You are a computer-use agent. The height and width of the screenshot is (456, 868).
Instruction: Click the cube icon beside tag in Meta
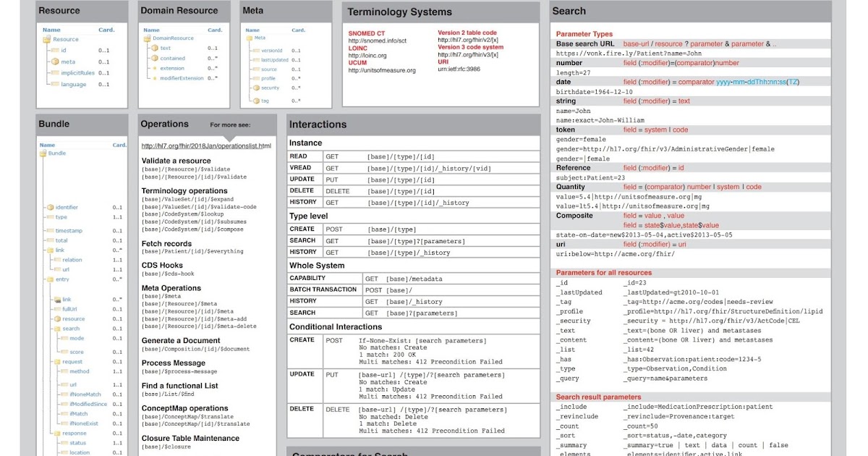(x=255, y=101)
